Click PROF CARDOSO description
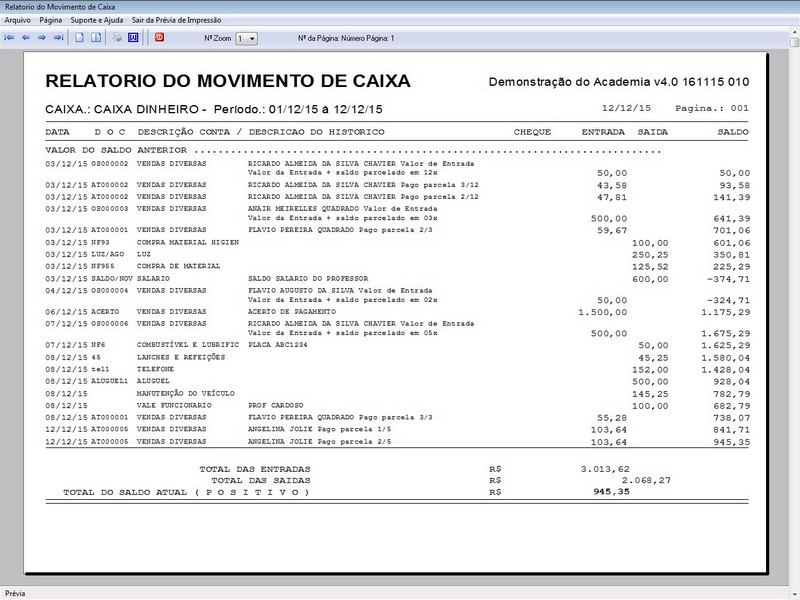Viewport: 800px width, 600px height. (x=276, y=406)
